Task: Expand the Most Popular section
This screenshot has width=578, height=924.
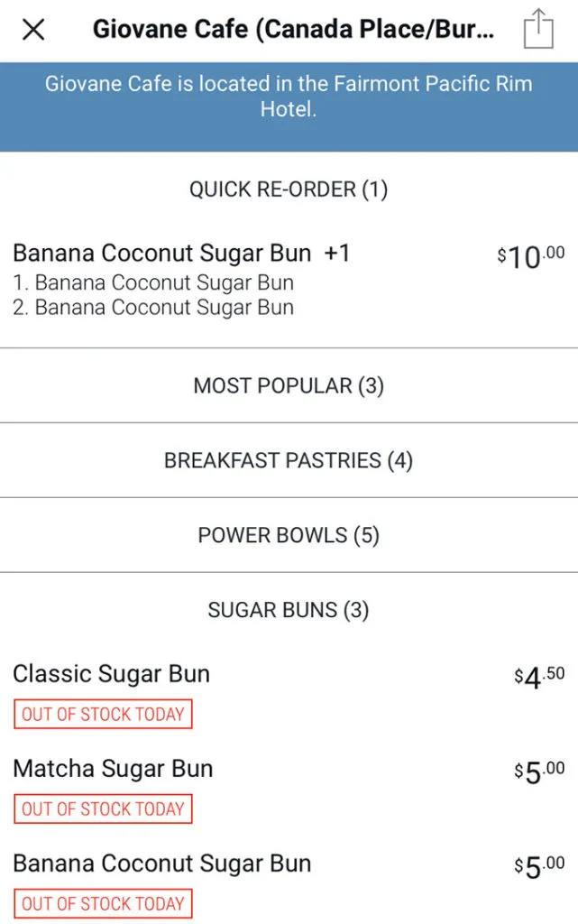Action: (x=289, y=385)
